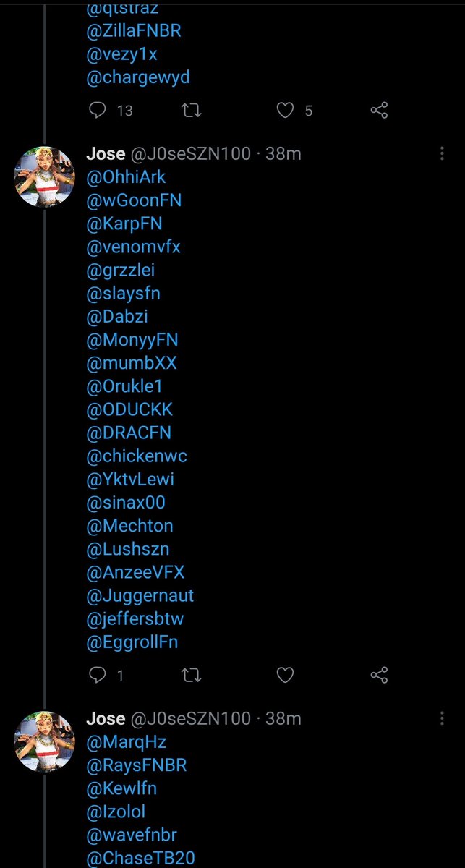465x868 pixels.
Task: Open replies on tweet with 13 comments
Action: tap(98, 111)
